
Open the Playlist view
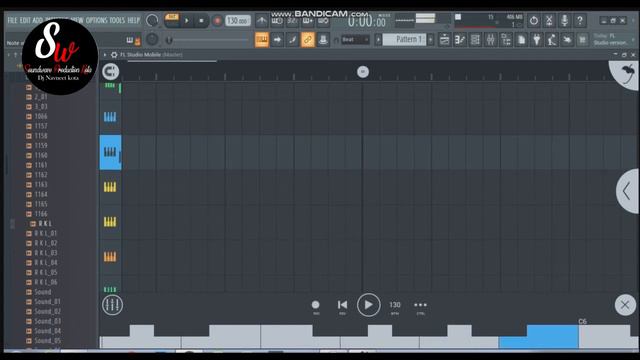coord(444,40)
